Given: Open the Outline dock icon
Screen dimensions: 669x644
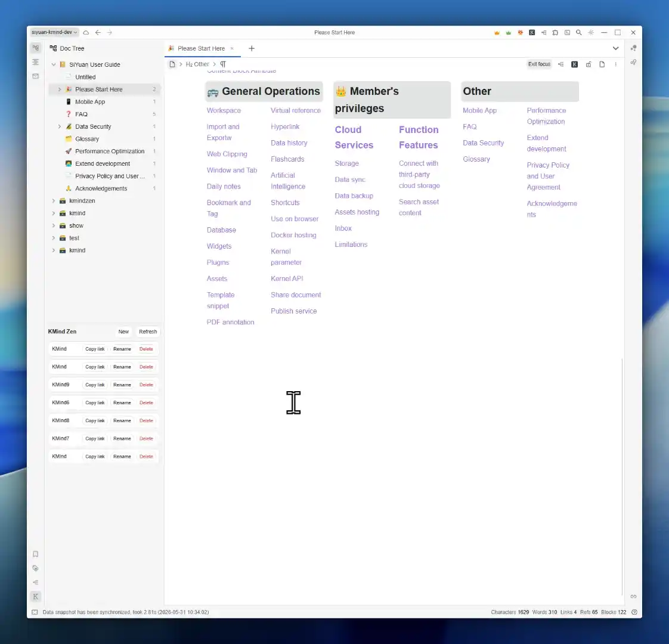Looking at the screenshot, I should [35, 62].
